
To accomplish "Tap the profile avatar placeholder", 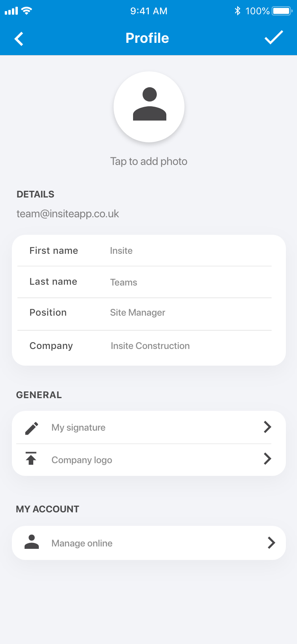I will [x=149, y=107].
